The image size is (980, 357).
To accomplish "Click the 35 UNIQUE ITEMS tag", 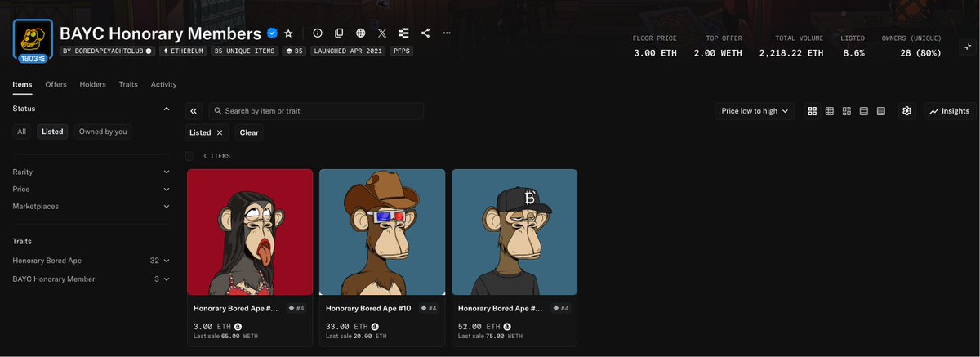I will [x=244, y=51].
